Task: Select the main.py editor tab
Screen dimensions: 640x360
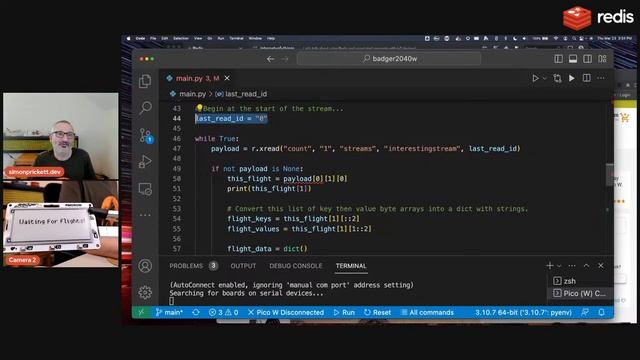Action: point(198,78)
